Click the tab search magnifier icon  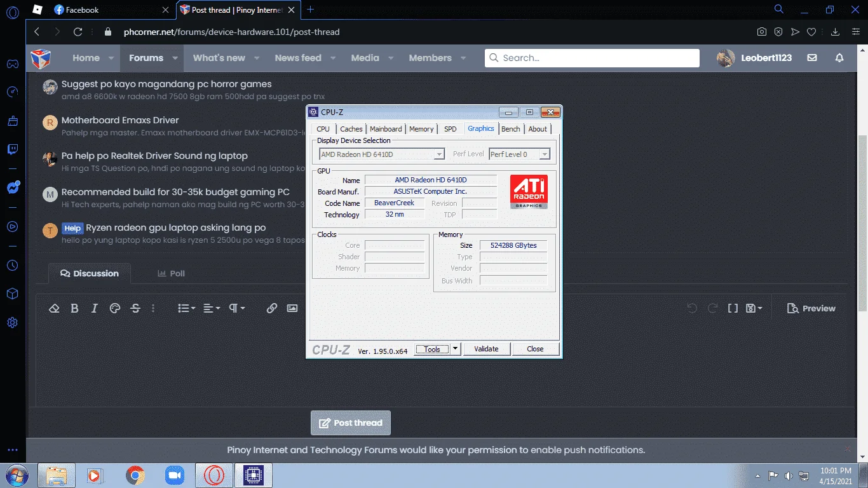click(778, 10)
